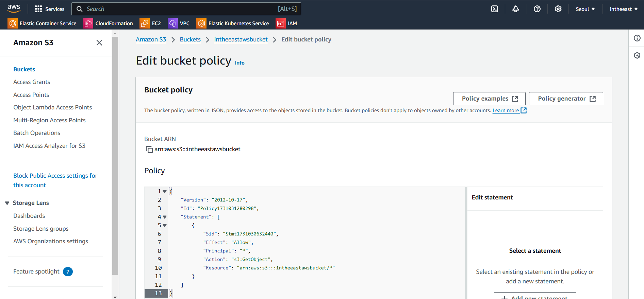Image resolution: width=644 pixels, height=299 pixels.
Task: Collapse code fold arrow on line 1
Action: tap(165, 192)
